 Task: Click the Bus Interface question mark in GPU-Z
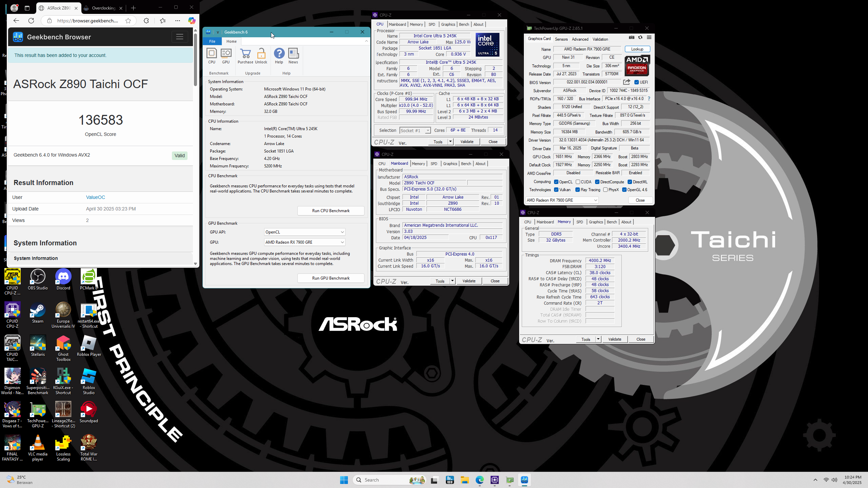(649, 99)
